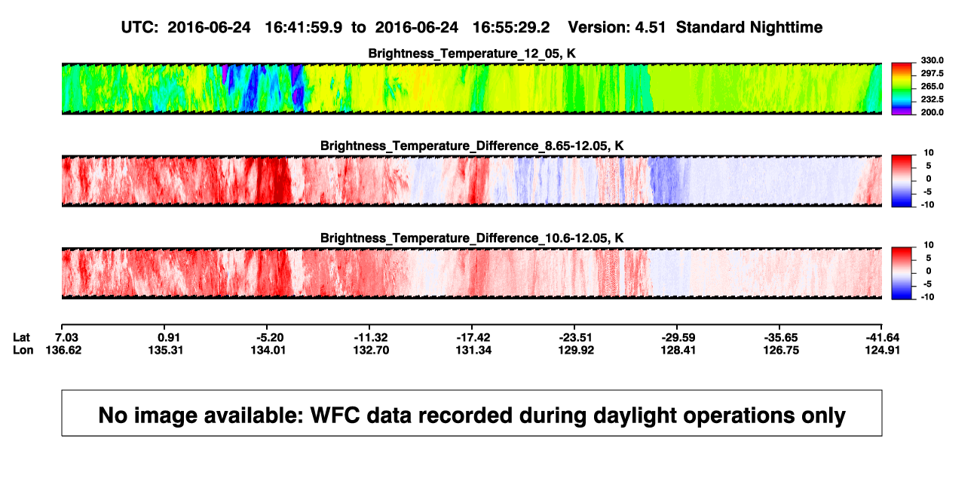
Task: Click the red-blue colorbar of the 8.65-12.05 panel
Action: click(902, 181)
